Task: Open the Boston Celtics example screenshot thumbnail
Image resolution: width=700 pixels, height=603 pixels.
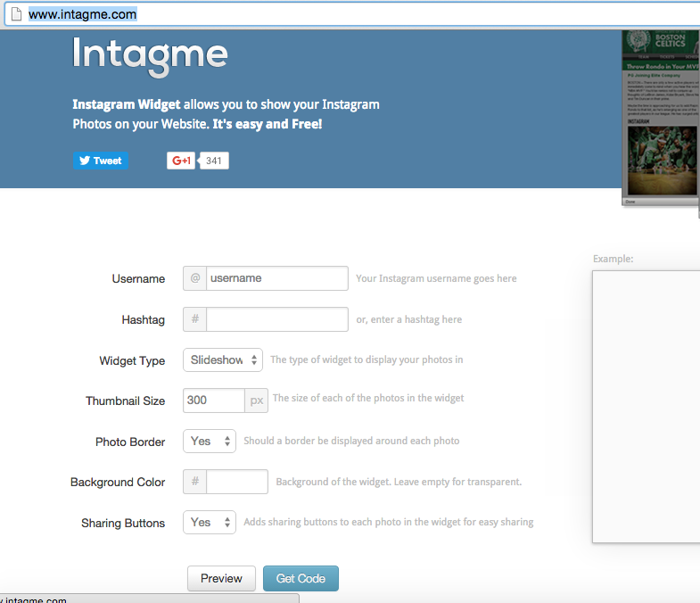Action: point(661,118)
